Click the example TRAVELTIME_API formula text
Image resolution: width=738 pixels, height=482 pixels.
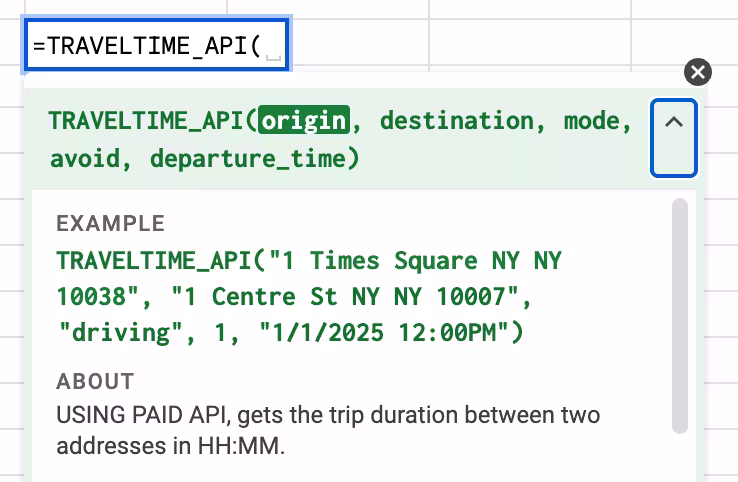point(309,297)
